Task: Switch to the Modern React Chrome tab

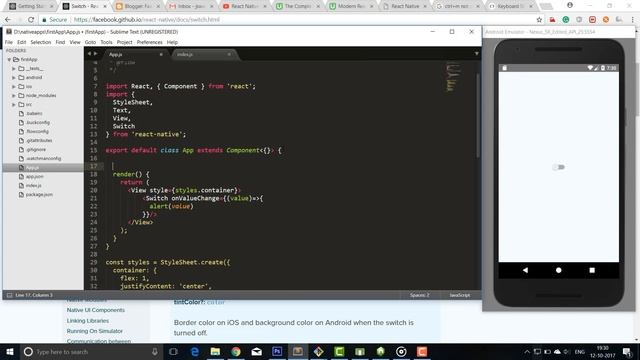Action: pos(352,6)
